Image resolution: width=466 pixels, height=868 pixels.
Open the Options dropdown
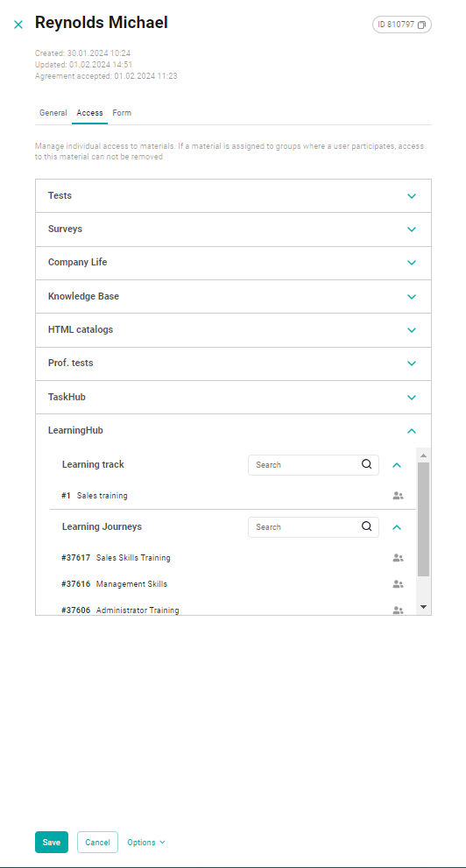(x=146, y=842)
